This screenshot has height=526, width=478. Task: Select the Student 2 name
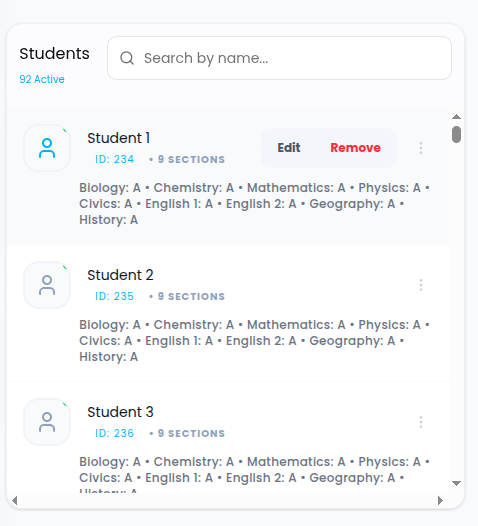tap(120, 275)
